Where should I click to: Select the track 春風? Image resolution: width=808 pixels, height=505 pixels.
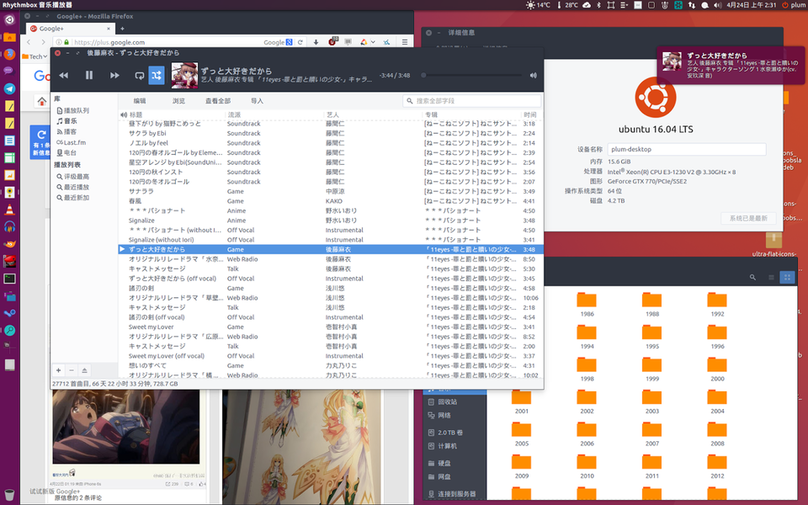pos(330,201)
